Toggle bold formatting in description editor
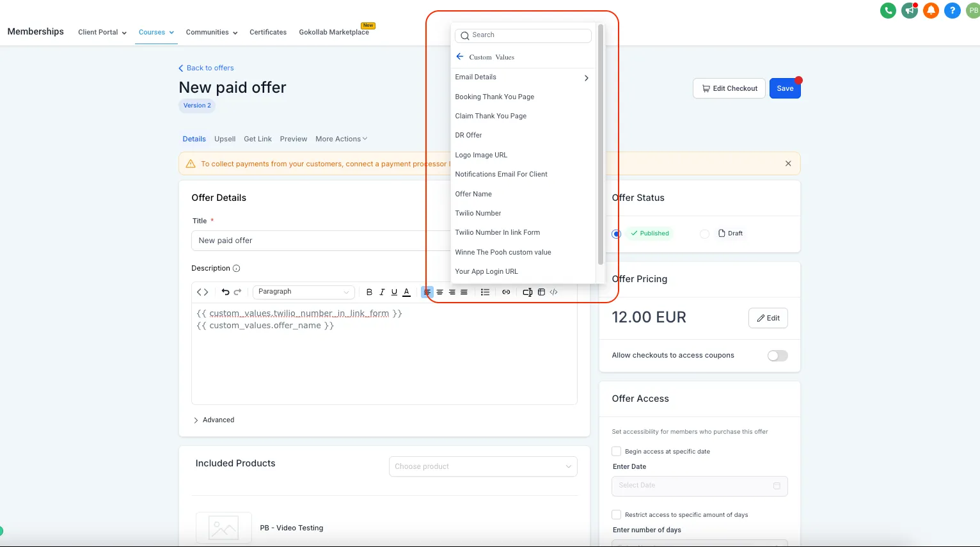Image resolution: width=980 pixels, height=547 pixels. 369,292
